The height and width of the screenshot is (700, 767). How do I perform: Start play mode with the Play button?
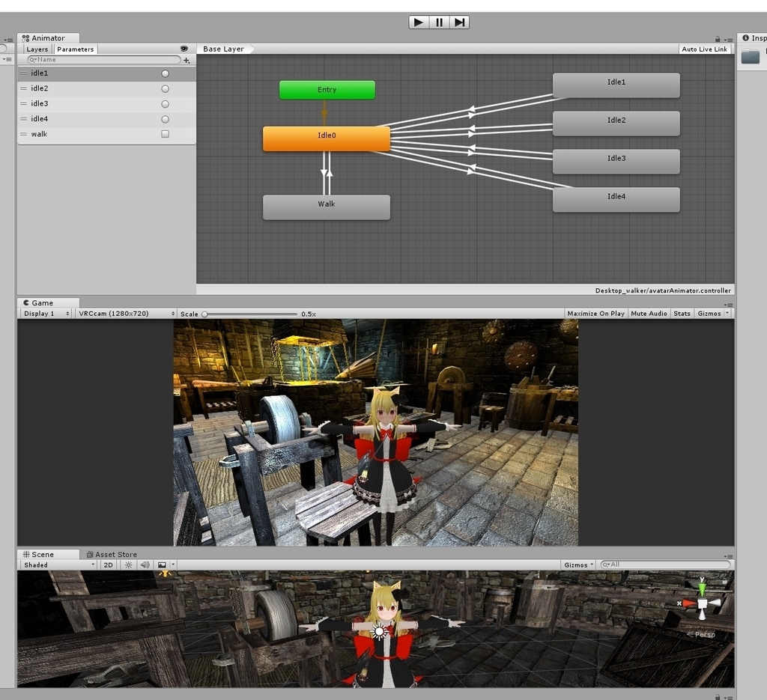click(419, 22)
